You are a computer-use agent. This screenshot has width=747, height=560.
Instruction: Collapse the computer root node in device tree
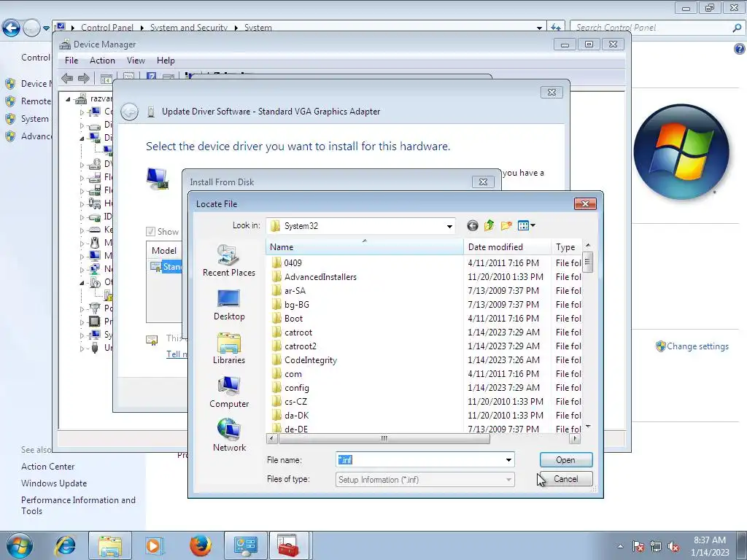click(68, 99)
